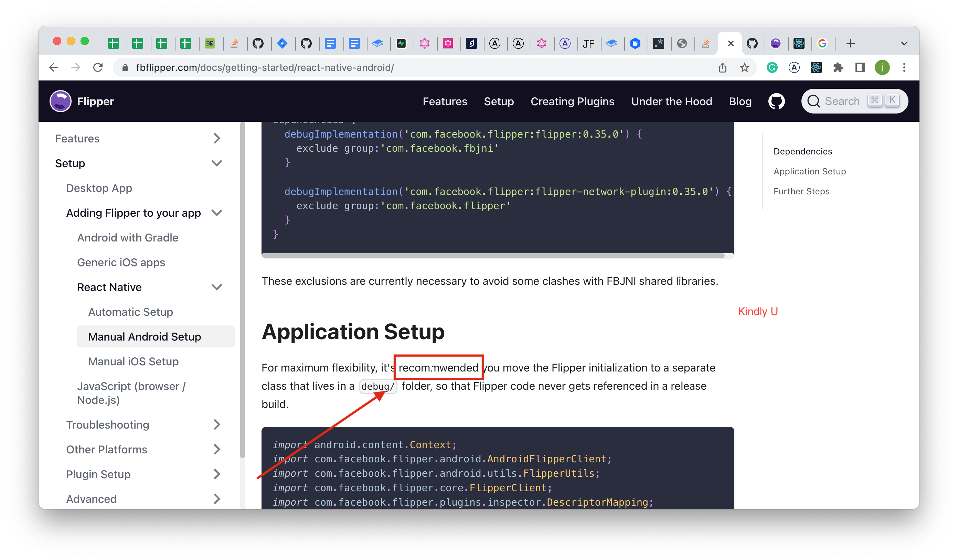Click the code block horizontal scrollbar

[493, 255]
